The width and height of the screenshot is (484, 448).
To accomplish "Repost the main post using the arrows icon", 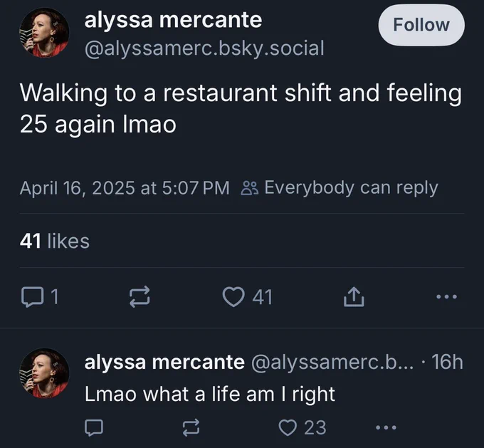I will click(140, 297).
